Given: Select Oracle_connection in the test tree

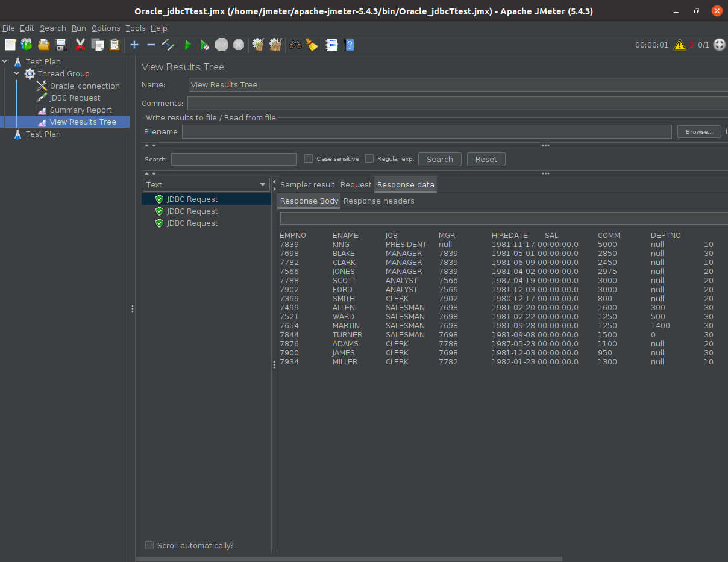Looking at the screenshot, I should 85,86.
